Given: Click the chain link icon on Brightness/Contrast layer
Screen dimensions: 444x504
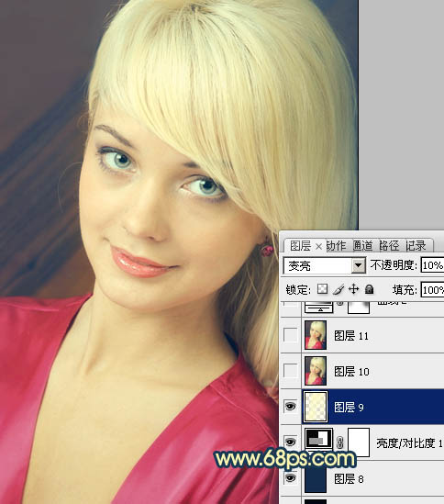Looking at the screenshot, I should click(x=340, y=442).
